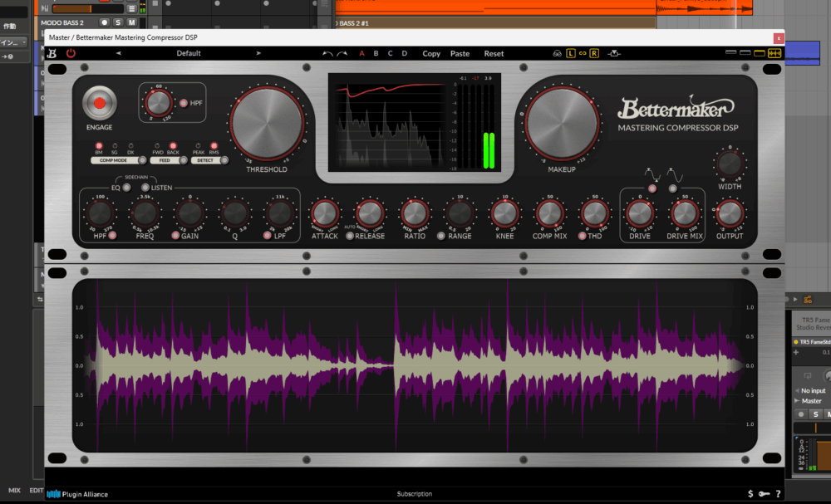This screenshot has width=831, height=504.
Task: Click the OUTPUT knob
Action: (x=730, y=213)
